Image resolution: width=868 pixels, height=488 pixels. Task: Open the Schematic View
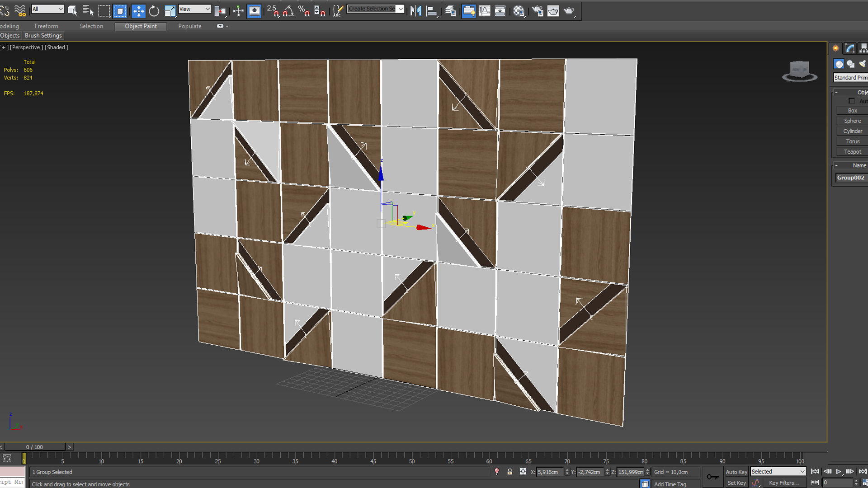pos(500,10)
